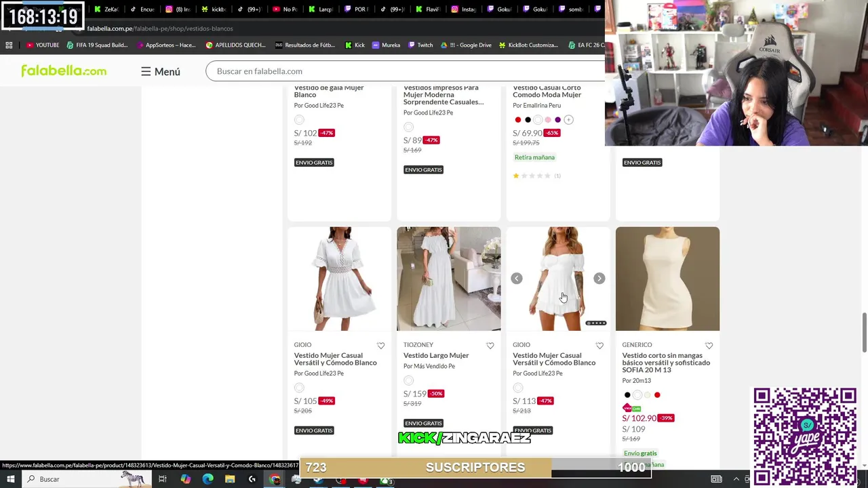This screenshot has height=488, width=868.
Task: Show next image of hovered GIOIO dress
Action: tap(599, 279)
